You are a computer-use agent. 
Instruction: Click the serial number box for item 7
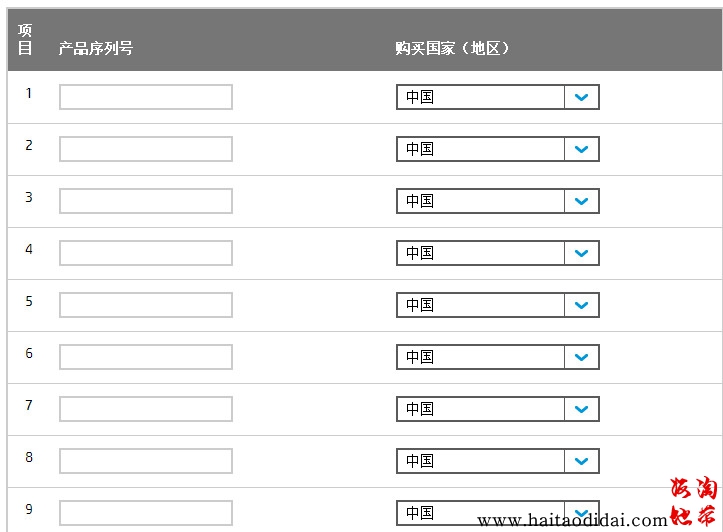(x=146, y=409)
